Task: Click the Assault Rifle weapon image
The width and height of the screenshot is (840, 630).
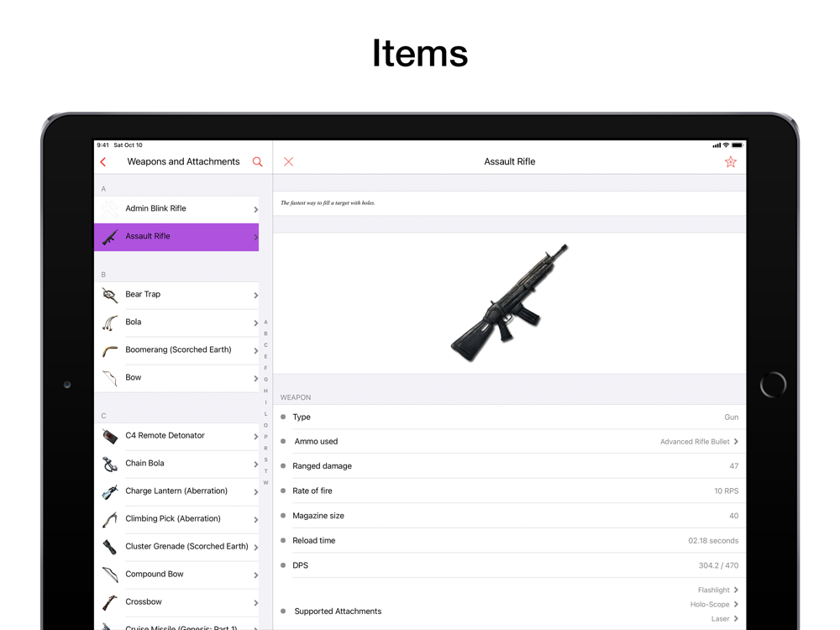Action: coord(509,303)
